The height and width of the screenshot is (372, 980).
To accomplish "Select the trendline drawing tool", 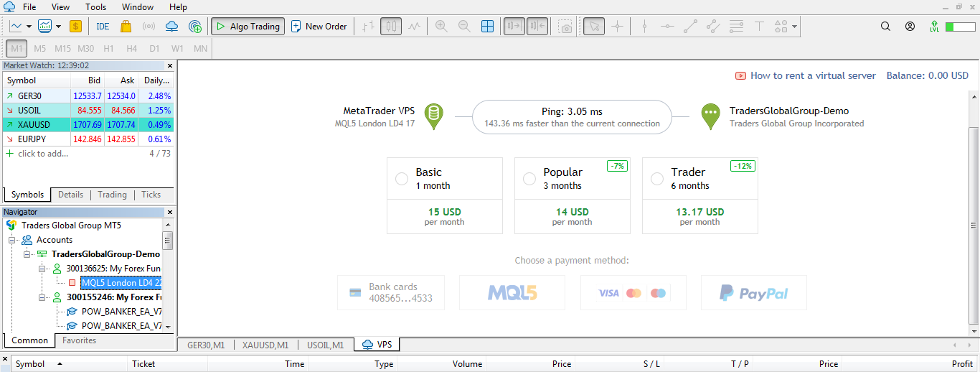I will coord(690,27).
